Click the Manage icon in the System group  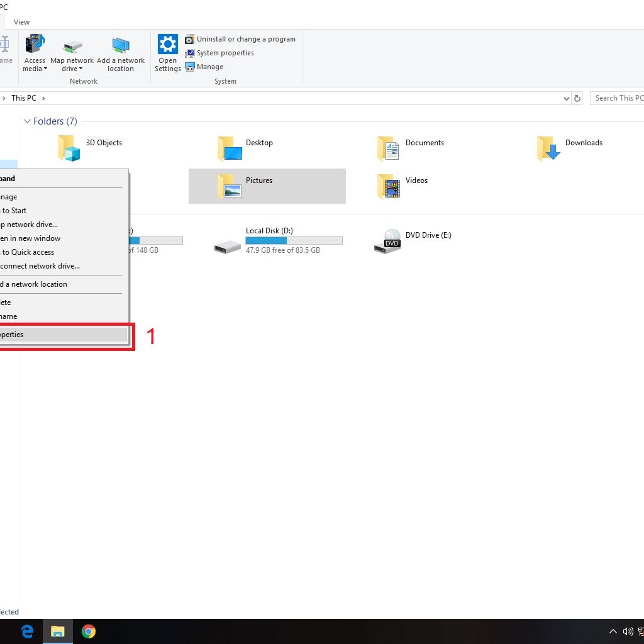coord(189,67)
